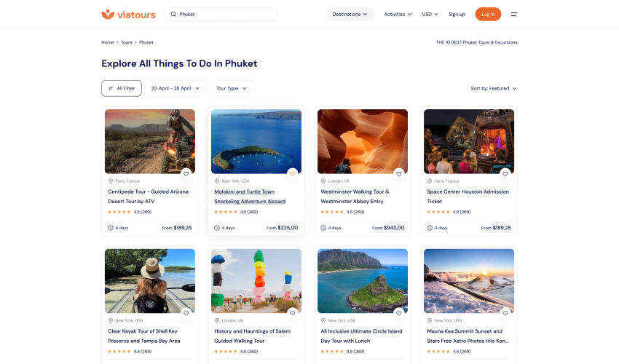Click the Sign up link
The height and width of the screenshot is (364, 619).
457,14
